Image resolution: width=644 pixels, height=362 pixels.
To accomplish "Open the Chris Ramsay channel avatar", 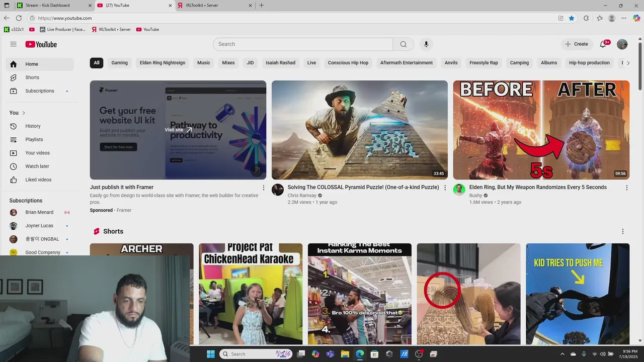I will pos(278,190).
